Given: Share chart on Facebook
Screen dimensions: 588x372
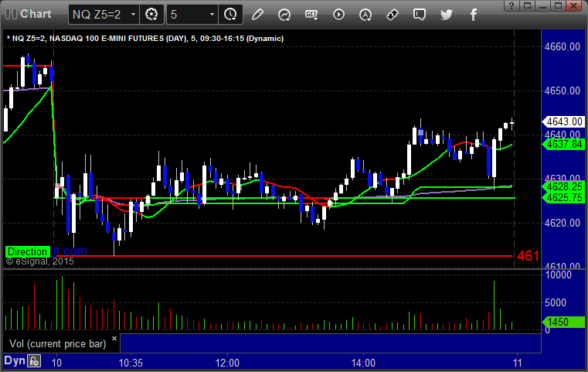Looking at the screenshot, I should 474,15.
